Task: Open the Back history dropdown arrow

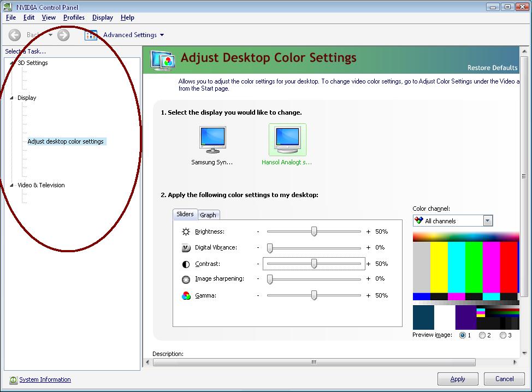Action: point(51,35)
